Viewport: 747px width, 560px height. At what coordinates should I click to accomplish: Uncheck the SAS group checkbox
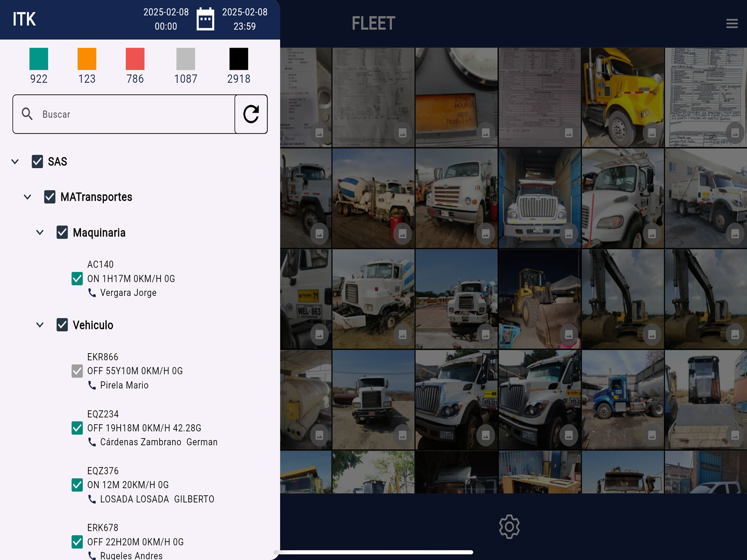pyautogui.click(x=37, y=161)
